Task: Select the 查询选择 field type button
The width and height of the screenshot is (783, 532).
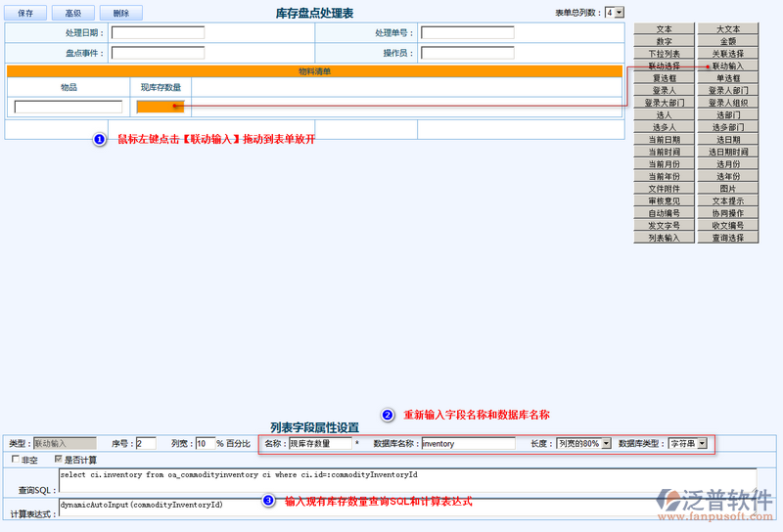Action: 728,238
